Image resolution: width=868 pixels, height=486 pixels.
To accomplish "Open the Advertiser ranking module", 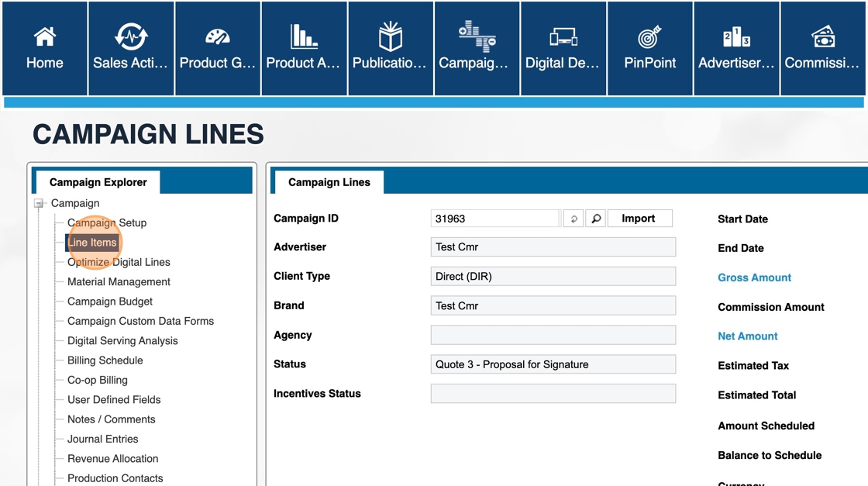I will tap(736, 49).
